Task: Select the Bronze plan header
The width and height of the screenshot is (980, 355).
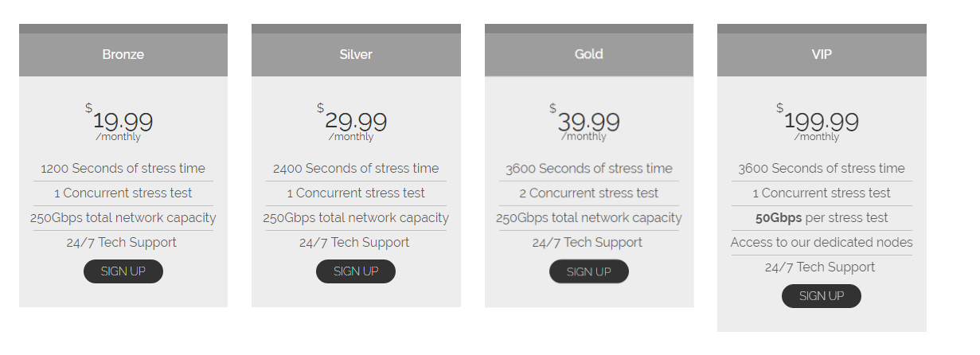Action: pyautogui.click(x=123, y=55)
